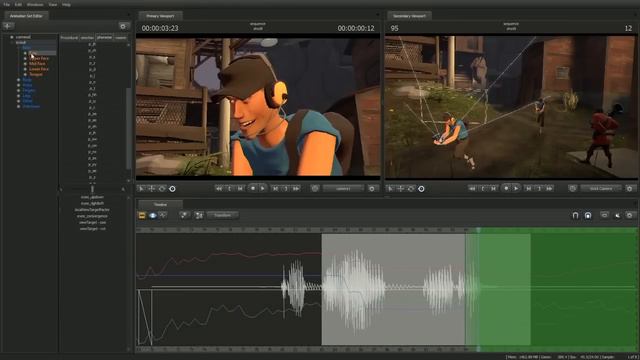Expand Body group in tree
Screen dimensions: 640x360
coord(18,80)
